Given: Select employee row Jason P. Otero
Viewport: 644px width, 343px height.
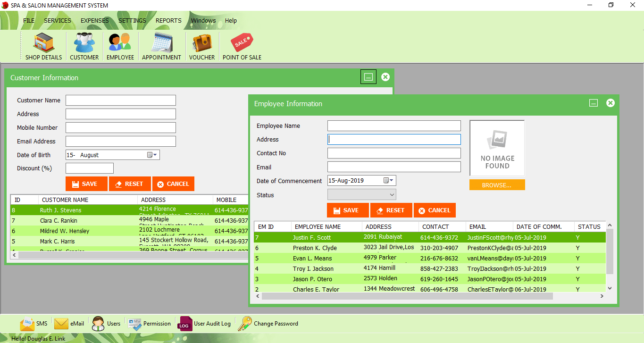Looking at the screenshot, I should (430, 279).
